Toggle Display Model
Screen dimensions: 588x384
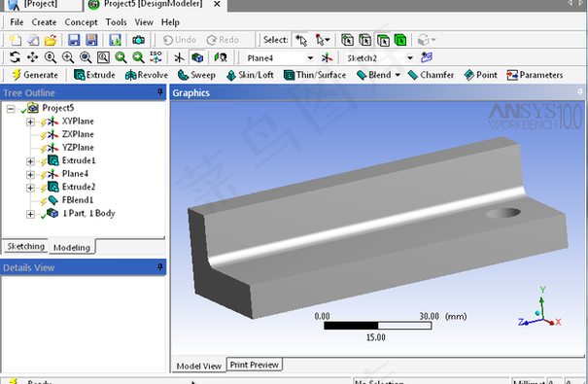click(x=197, y=57)
